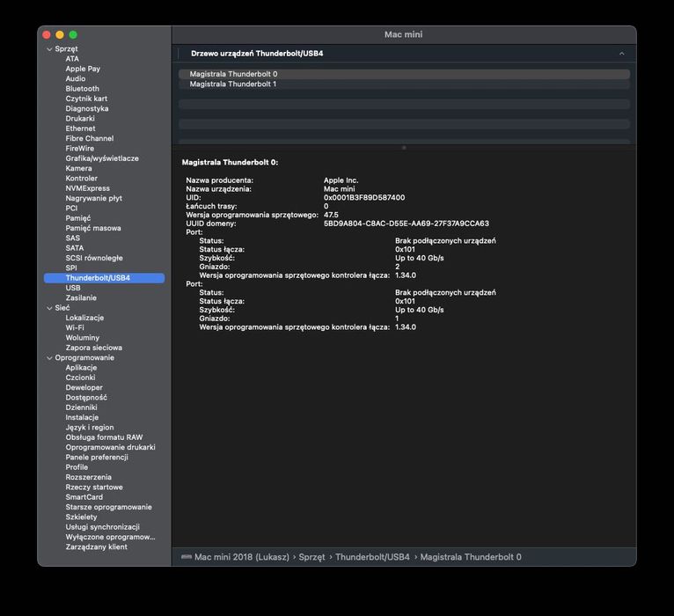674x616 pixels.
Task: Open USB hardware entry
Action: point(73,288)
